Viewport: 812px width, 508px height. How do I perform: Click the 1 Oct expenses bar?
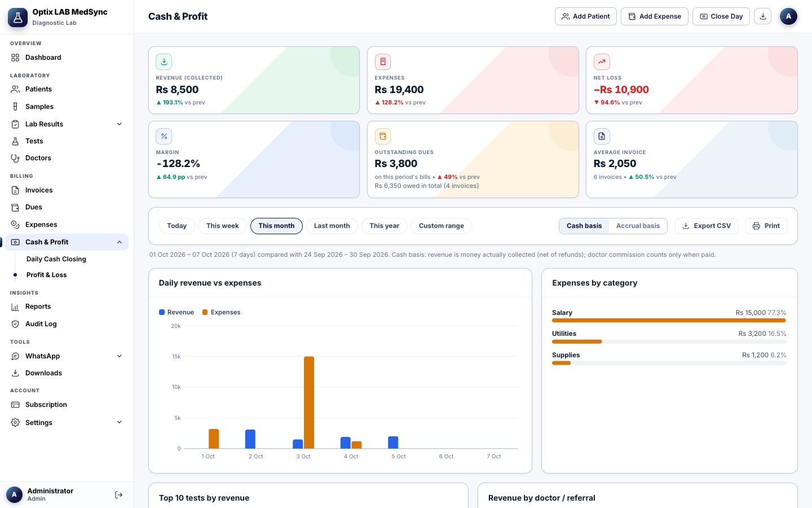point(214,439)
